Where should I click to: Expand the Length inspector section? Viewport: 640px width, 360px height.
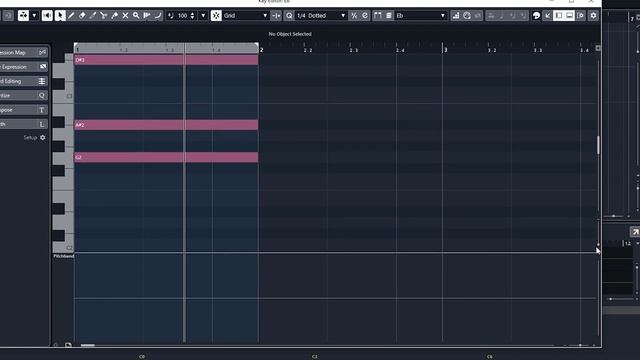point(23,124)
